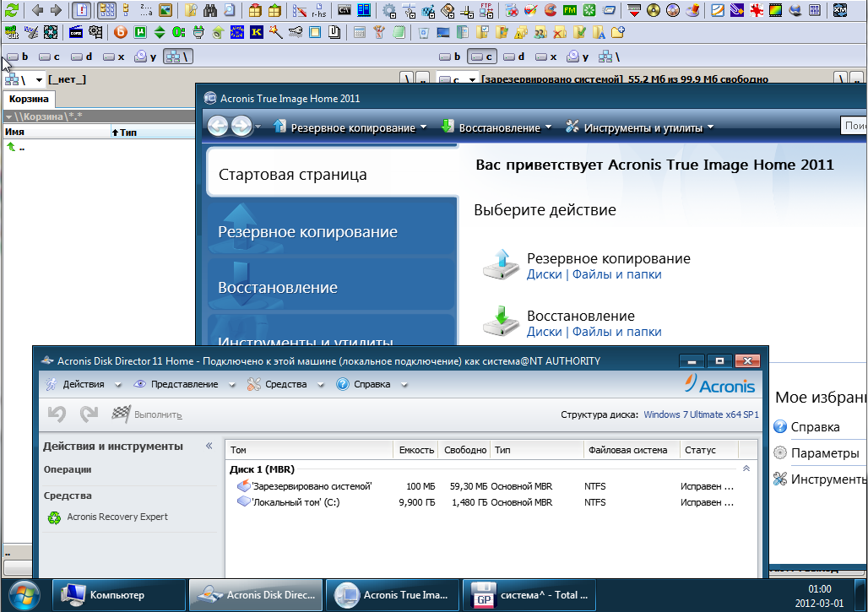
Task: Click the search field in True Image
Action: [x=854, y=126]
